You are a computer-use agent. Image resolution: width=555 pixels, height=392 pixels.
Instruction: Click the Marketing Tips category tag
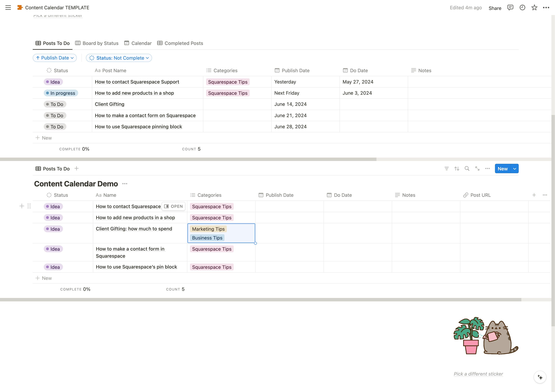click(208, 229)
